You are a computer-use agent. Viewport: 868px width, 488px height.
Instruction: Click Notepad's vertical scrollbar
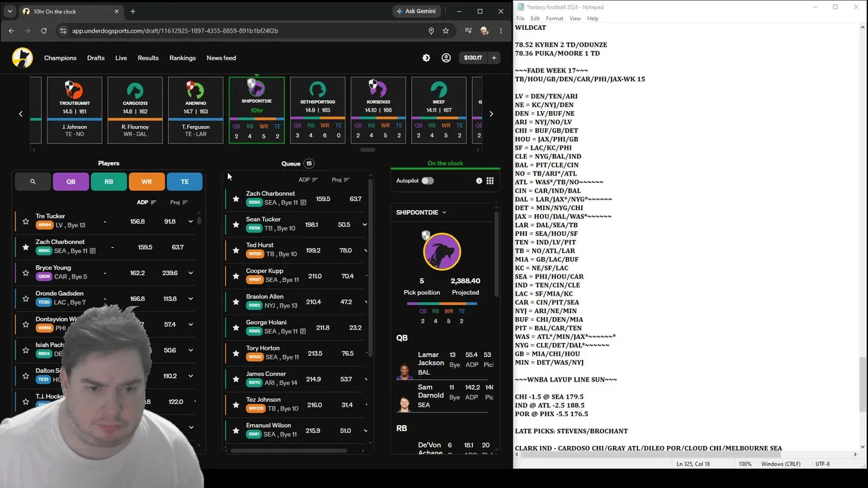pyautogui.click(x=863, y=383)
